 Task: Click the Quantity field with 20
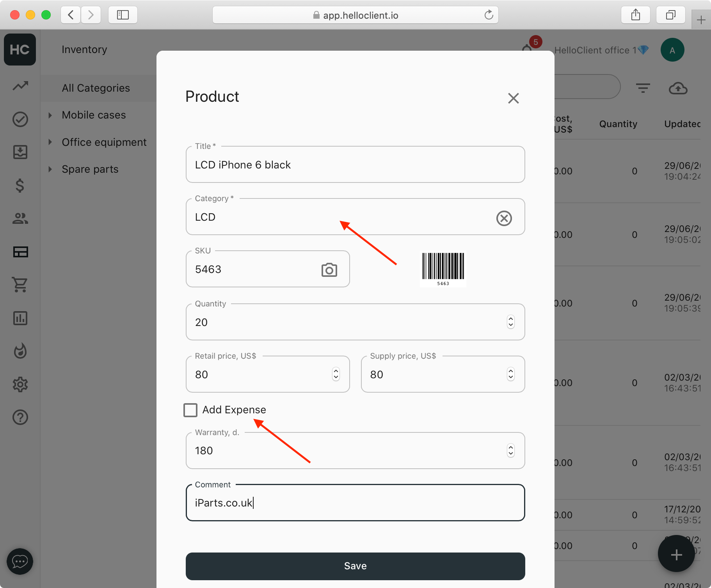pyautogui.click(x=355, y=322)
